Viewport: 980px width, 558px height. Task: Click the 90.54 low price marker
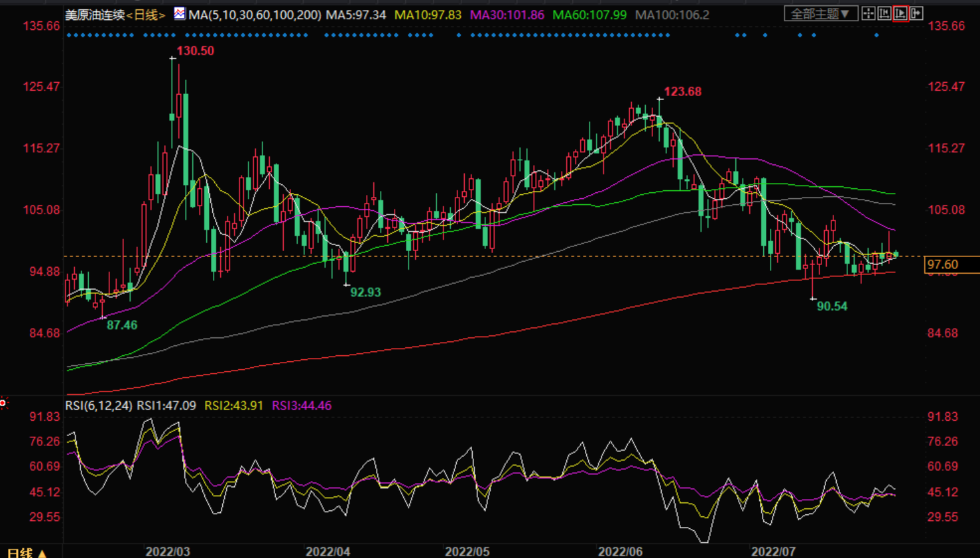(x=831, y=306)
